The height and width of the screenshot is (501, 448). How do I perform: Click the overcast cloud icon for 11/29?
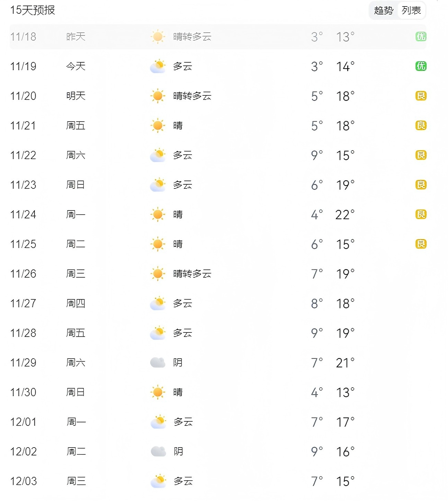[x=158, y=362]
